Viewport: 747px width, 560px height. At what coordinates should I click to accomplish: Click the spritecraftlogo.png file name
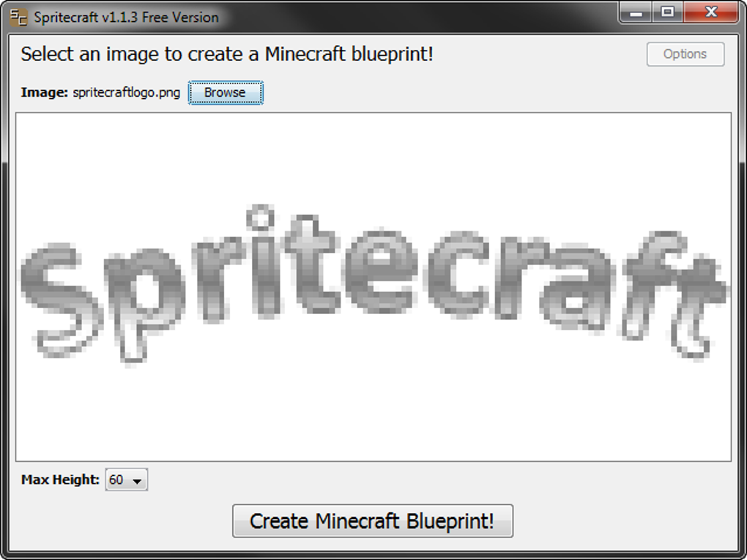point(126,93)
